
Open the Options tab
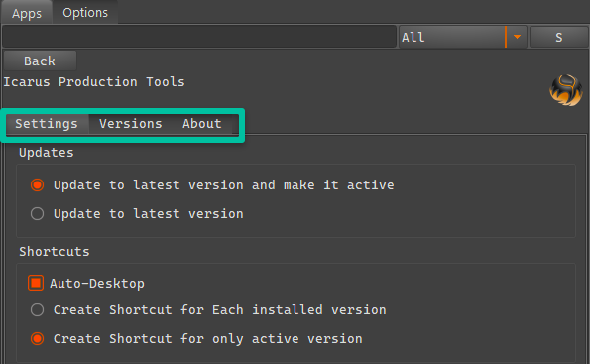tap(85, 13)
